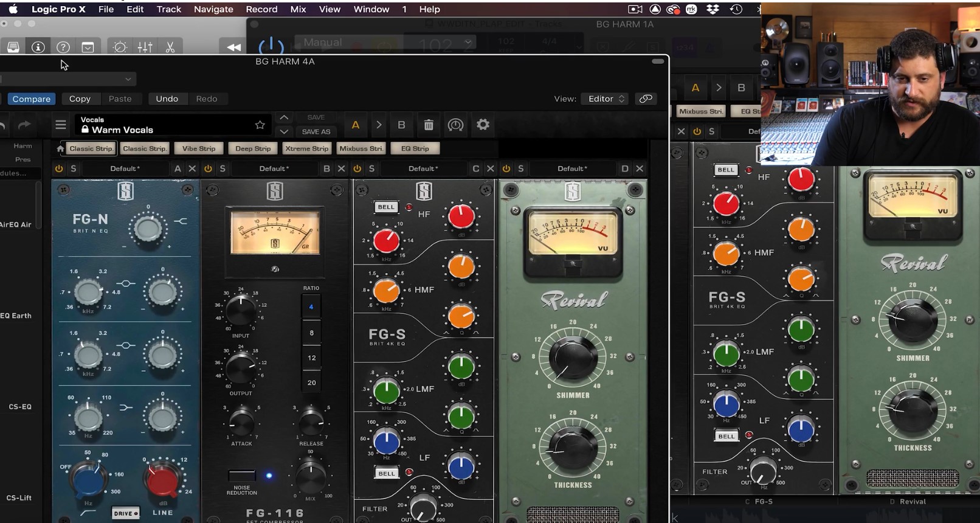The height and width of the screenshot is (523, 980).
Task: Open the Mixer sliders icon
Action: pyautogui.click(x=145, y=47)
